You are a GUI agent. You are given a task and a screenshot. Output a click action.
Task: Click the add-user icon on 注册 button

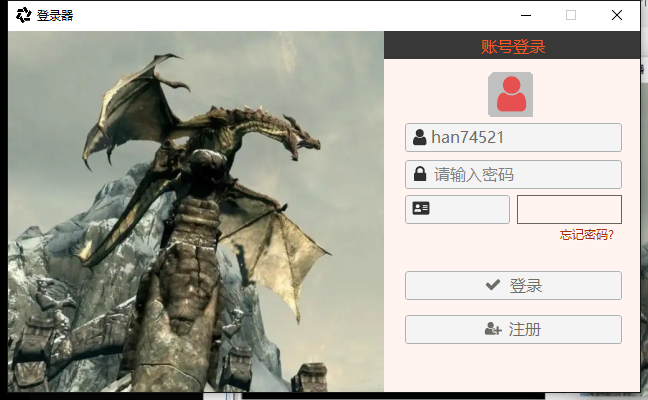pyautogui.click(x=493, y=329)
